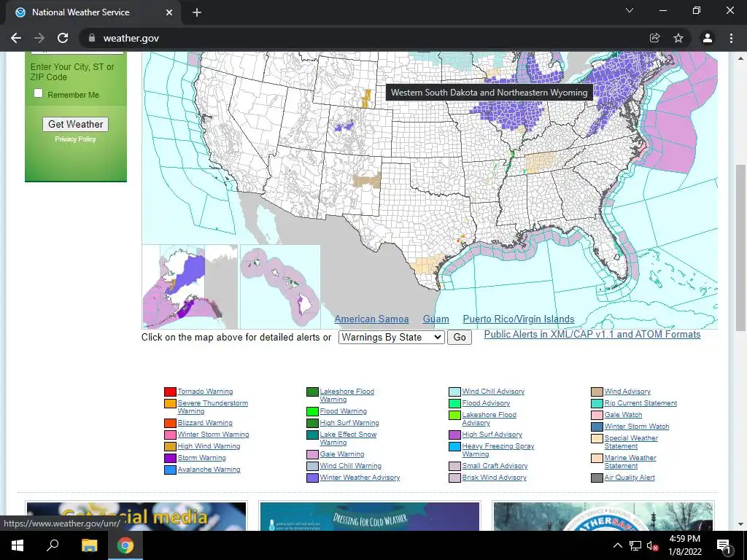The height and width of the screenshot is (560, 747).
Task: Open the Marine Weather Statement link
Action: (630, 462)
